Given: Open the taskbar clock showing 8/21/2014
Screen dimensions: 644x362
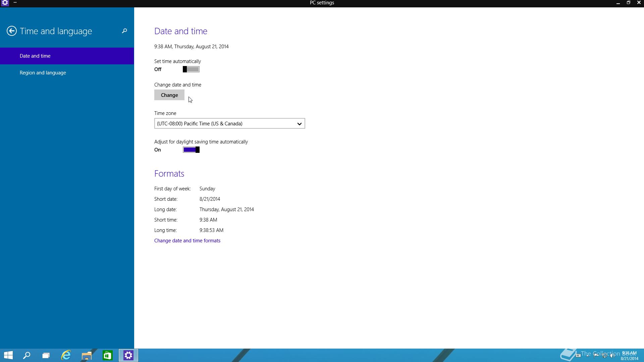Looking at the screenshot, I should (629, 356).
